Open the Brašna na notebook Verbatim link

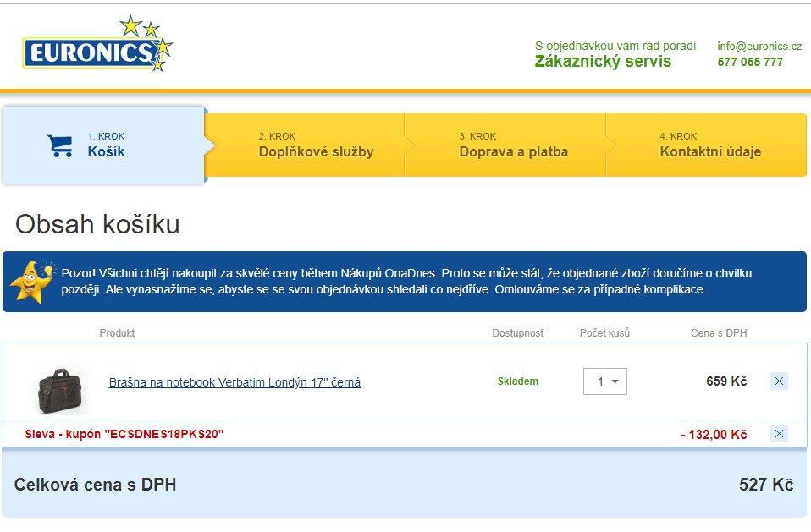point(234,382)
